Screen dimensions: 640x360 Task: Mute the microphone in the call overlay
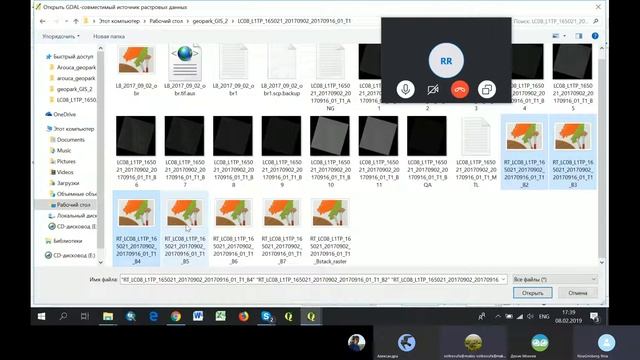tap(405, 89)
